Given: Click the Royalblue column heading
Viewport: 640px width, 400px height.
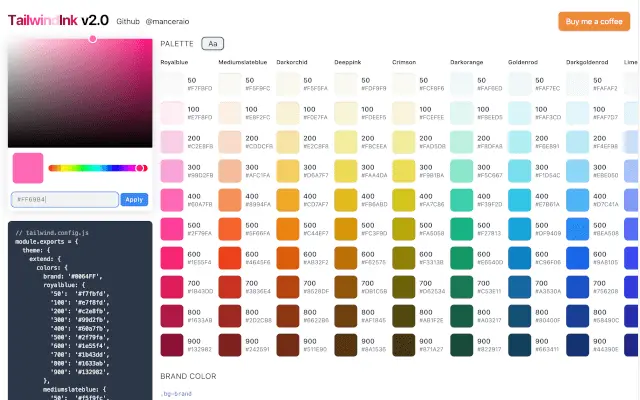Looking at the screenshot, I should pyautogui.click(x=174, y=62).
